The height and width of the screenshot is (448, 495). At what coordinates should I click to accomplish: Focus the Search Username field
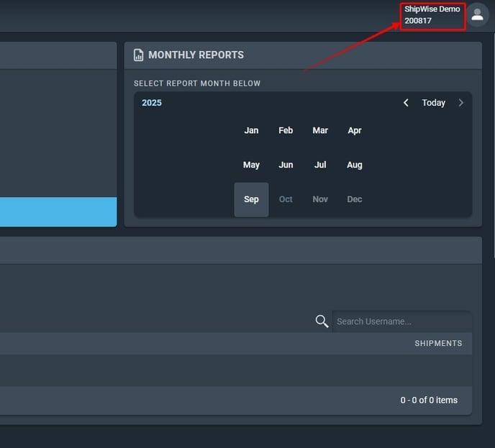pyautogui.click(x=401, y=321)
